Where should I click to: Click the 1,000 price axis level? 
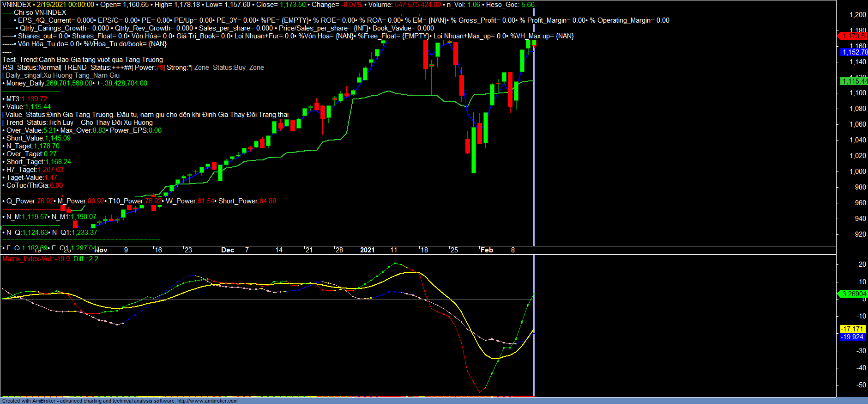857,171
